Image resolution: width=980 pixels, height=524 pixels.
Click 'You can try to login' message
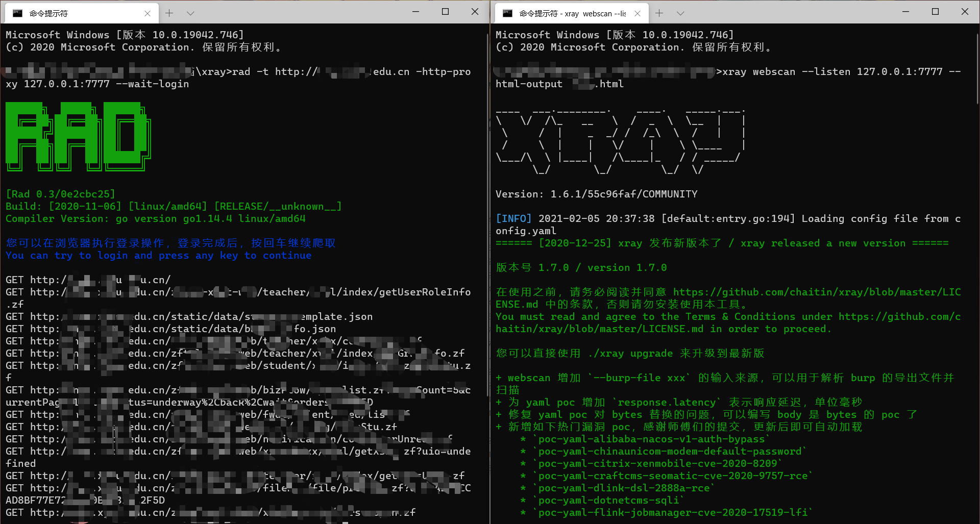[159, 255]
